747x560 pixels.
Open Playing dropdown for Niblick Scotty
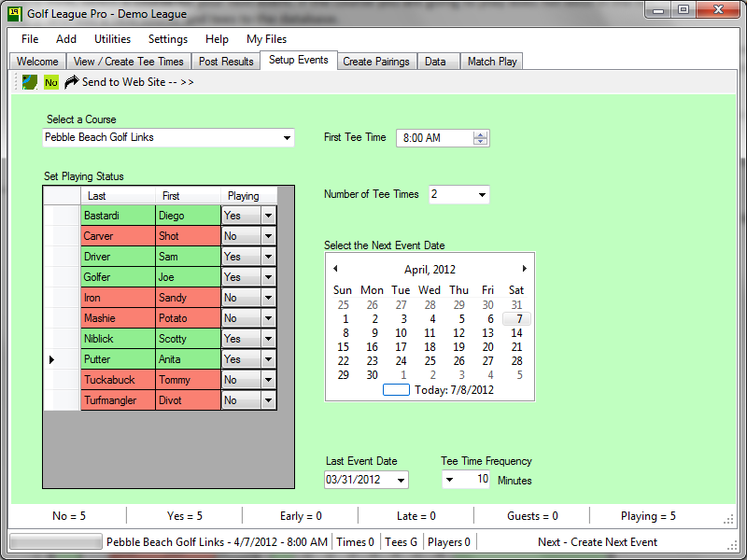[268, 339]
